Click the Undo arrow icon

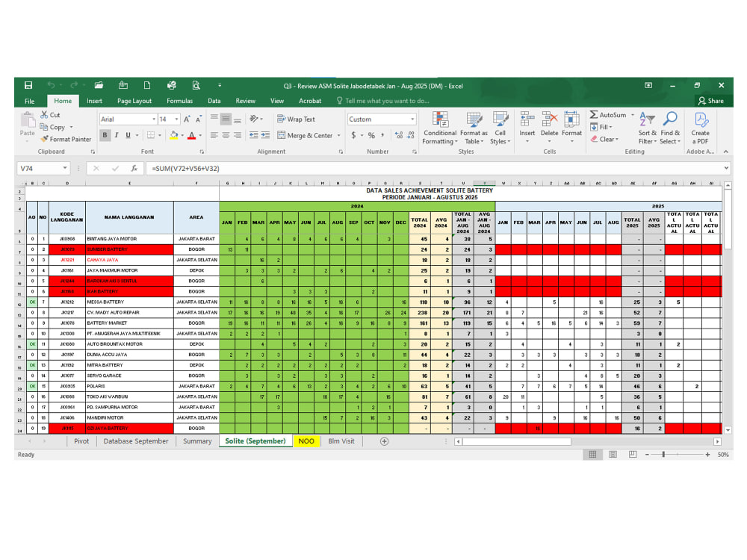pyautogui.click(x=51, y=85)
